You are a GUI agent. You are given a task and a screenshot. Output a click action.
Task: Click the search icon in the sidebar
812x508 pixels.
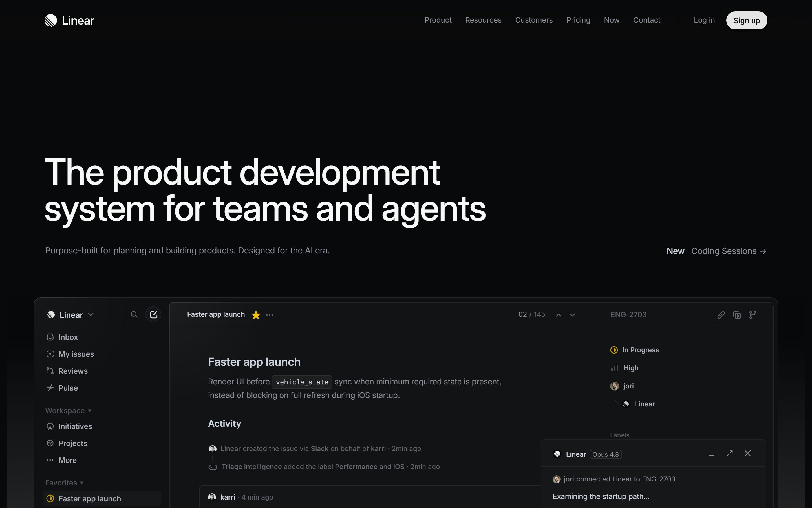coord(134,314)
